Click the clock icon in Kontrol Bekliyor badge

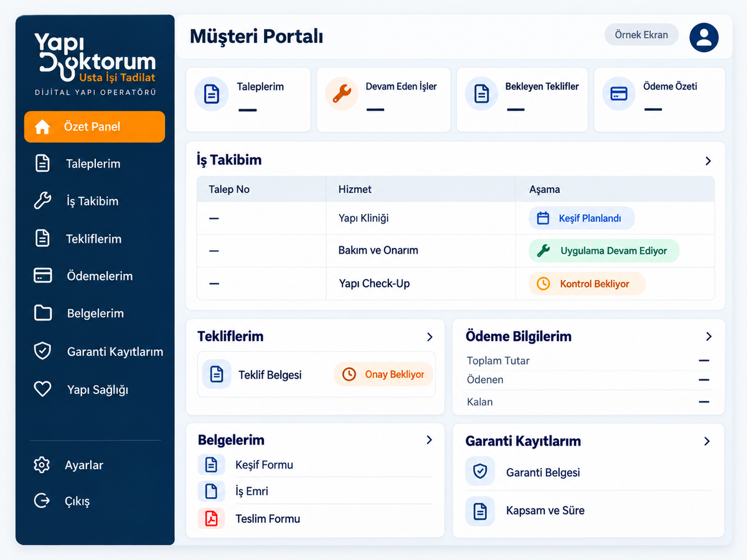click(543, 284)
